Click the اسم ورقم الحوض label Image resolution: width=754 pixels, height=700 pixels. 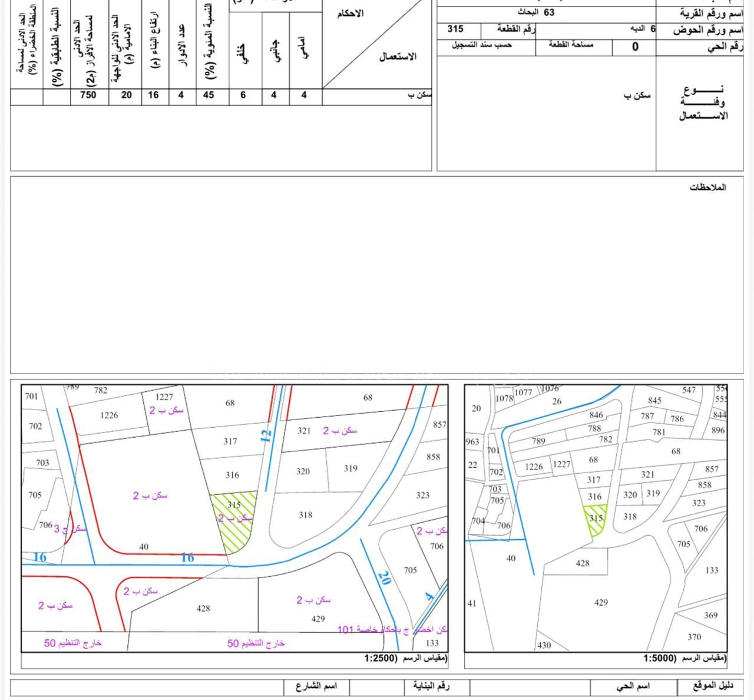[x=708, y=30]
